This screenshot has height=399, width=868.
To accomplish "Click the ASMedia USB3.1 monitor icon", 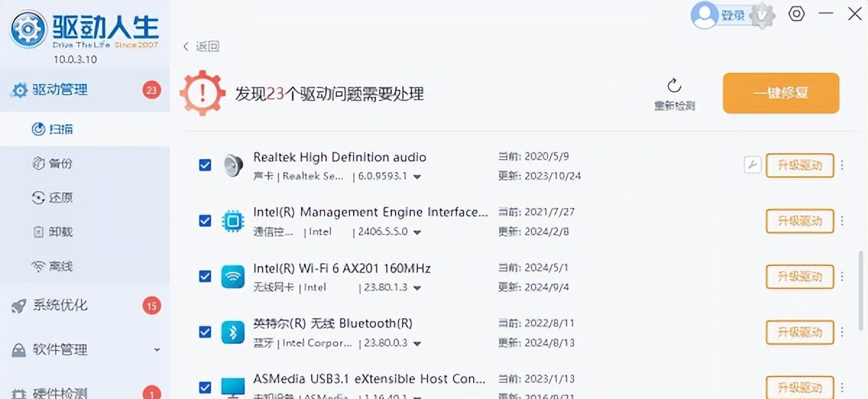I will pyautogui.click(x=233, y=387).
